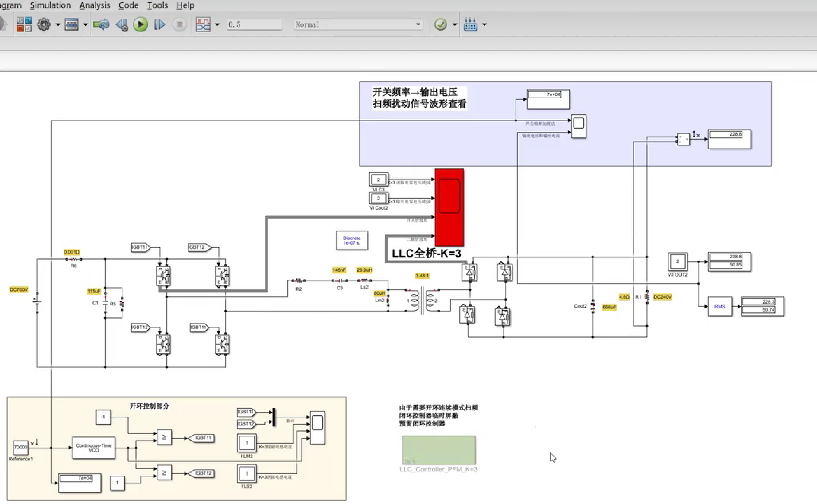Click the LLC_Controller_PFM_K=3 subsystem block
The image size is (817, 504).
tap(439, 450)
